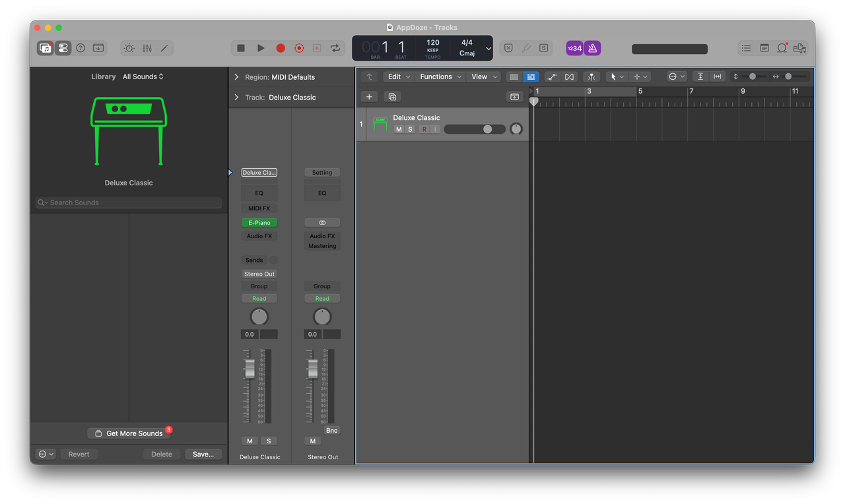
Task: Open the Edit menu in Tracks area
Action: tap(399, 77)
